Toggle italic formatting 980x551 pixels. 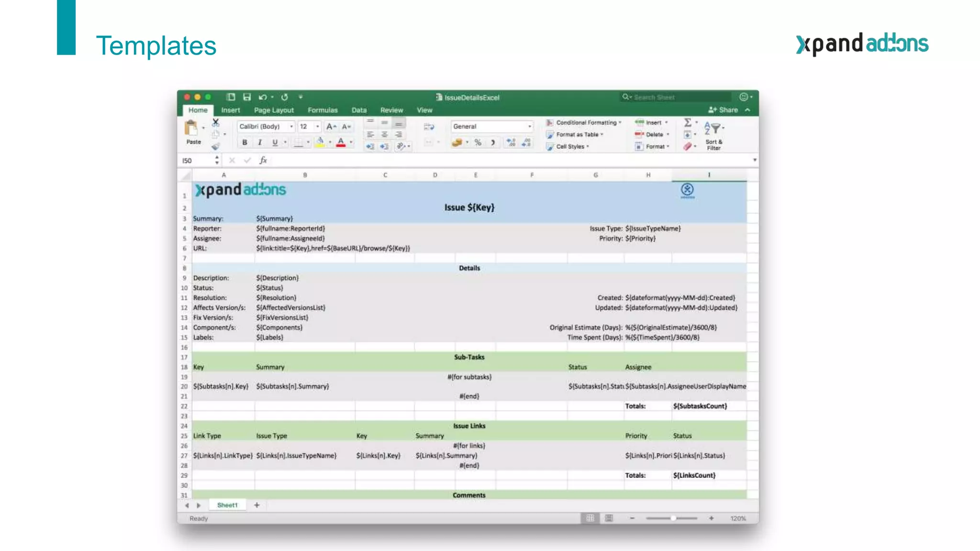(x=260, y=143)
